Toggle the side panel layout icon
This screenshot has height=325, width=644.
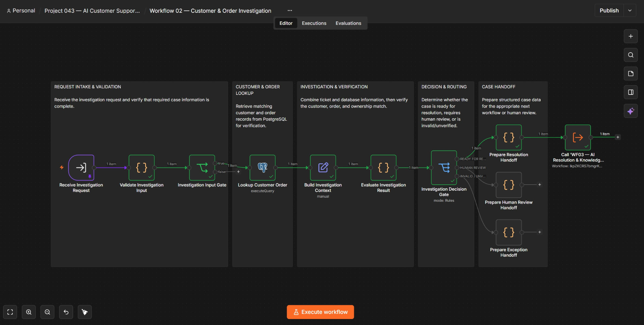[x=631, y=92]
